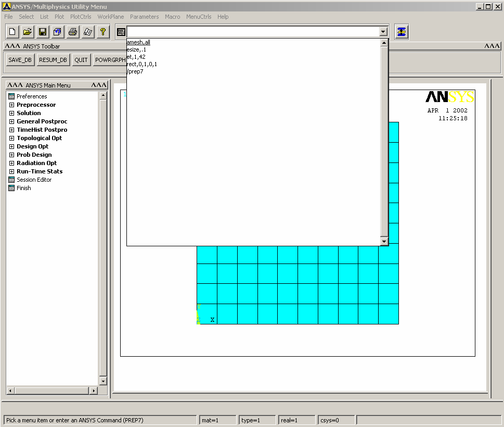Click the csys=0 status bar field

coord(336,420)
